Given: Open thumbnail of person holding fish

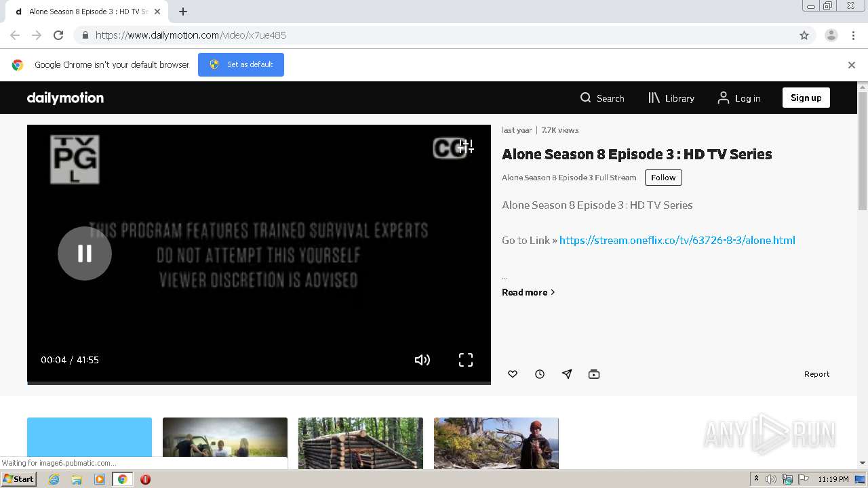Looking at the screenshot, I should click(496, 443).
